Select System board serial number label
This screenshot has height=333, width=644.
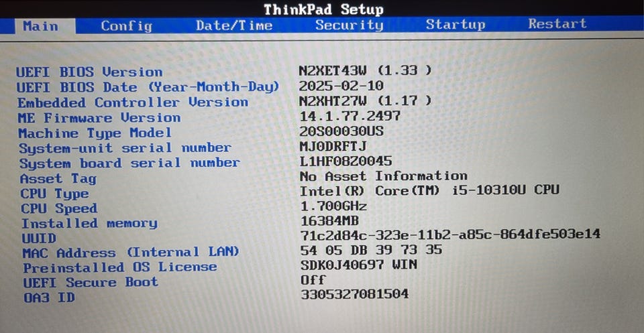(129, 163)
